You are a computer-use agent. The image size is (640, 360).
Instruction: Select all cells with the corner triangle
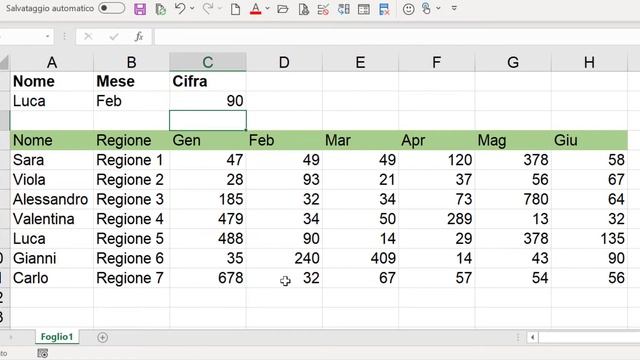4,62
